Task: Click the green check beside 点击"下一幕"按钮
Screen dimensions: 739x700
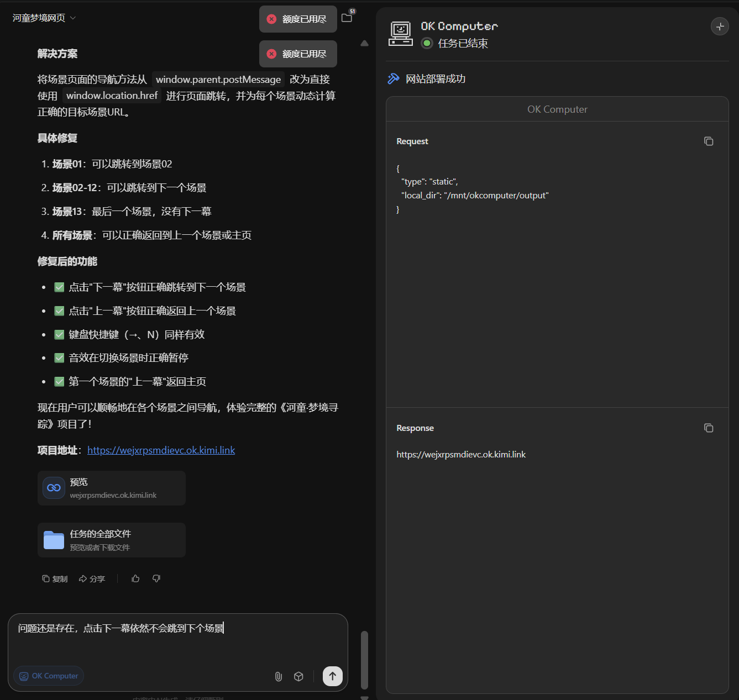Action: [59, 287]
